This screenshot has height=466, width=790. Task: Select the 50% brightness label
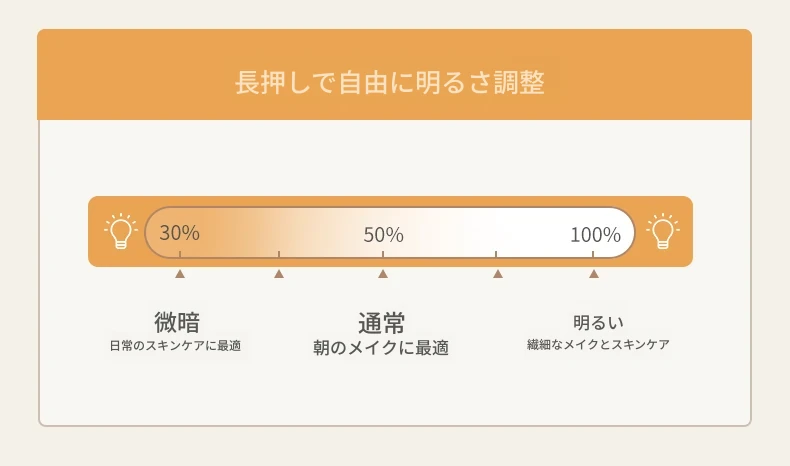coord(383,235)
